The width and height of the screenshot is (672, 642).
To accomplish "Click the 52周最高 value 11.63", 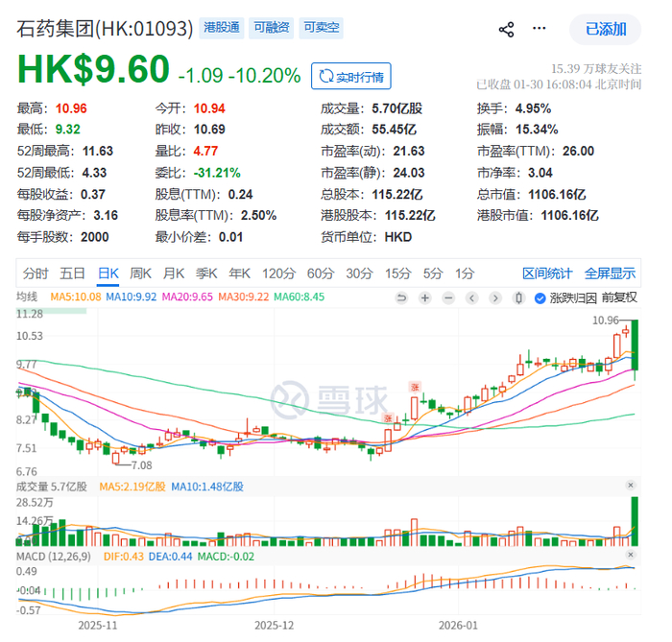I will (98, 152).
